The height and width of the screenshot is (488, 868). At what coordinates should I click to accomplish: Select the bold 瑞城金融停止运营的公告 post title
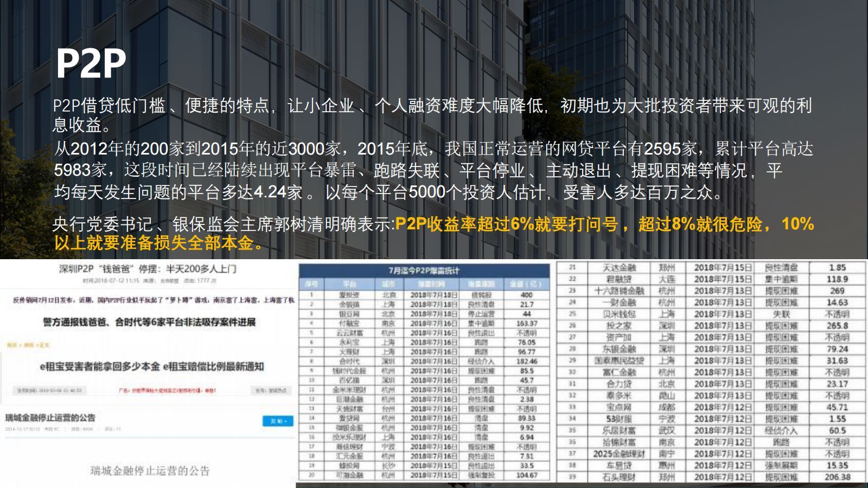pos(50,418)
